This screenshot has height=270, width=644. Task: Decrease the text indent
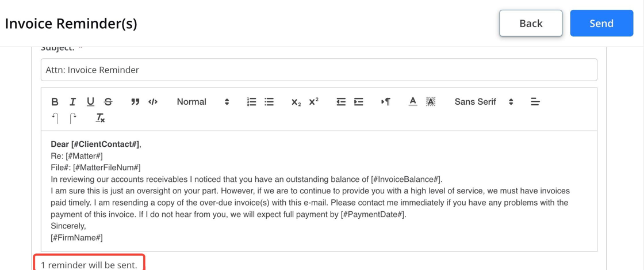coord(341,102)
